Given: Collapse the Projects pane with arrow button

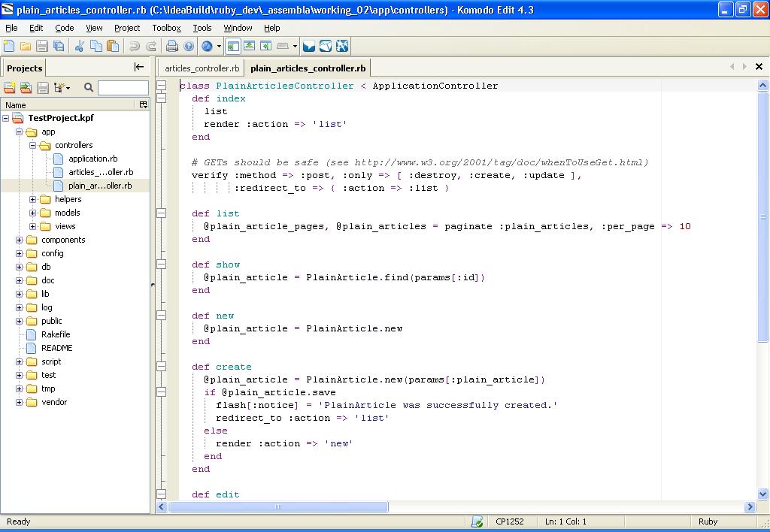Looking at the screenshot, I should pyautogui.click(x=139, y=67).
